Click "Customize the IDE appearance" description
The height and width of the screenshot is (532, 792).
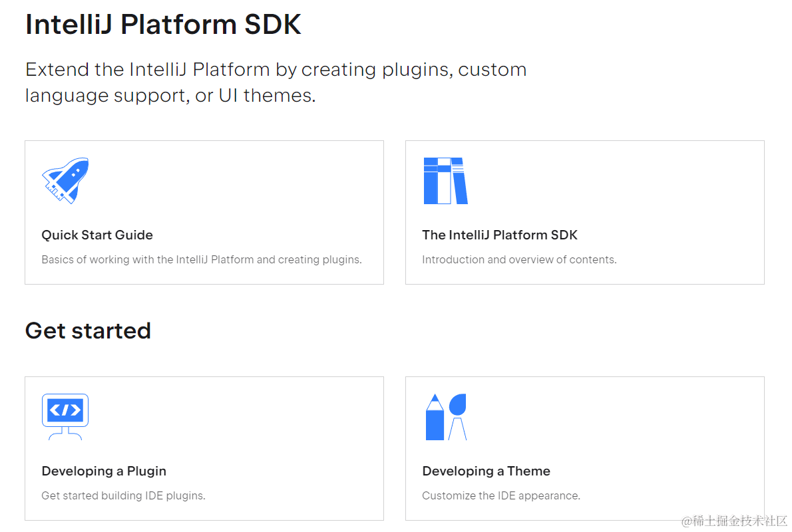point(500,495)
